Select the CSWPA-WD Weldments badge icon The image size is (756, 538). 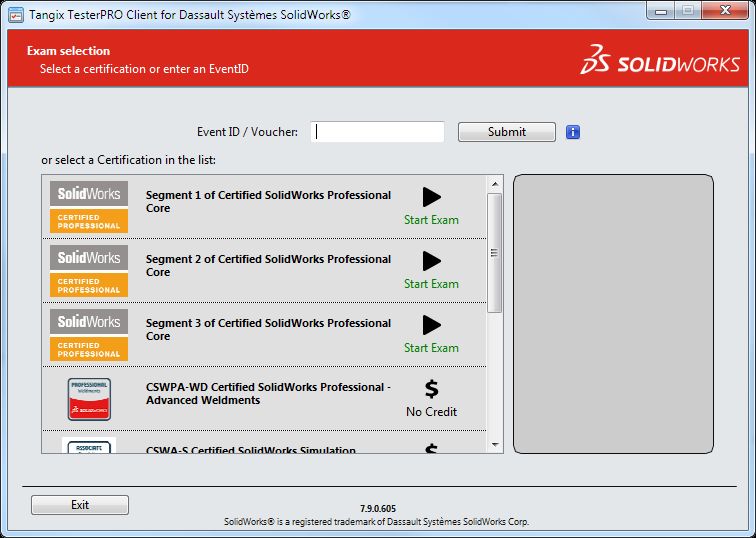coord(89,399)
